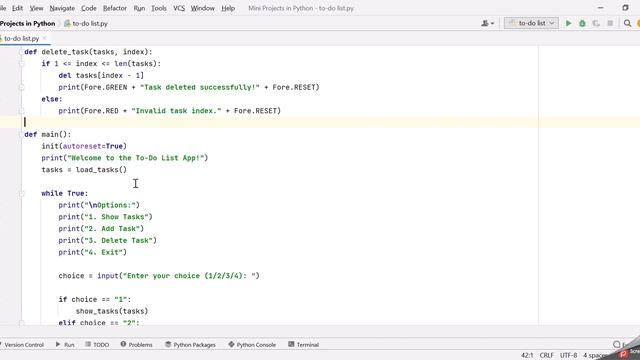Click the Stop process square icon
The width and height of the screenshot is (640, 360).
[x=610, y=23]
